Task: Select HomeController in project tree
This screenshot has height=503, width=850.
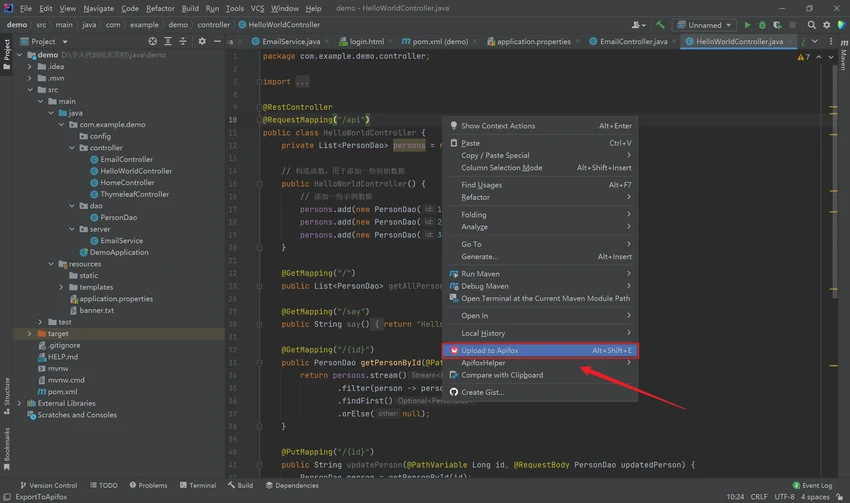Action: (122, 183)
